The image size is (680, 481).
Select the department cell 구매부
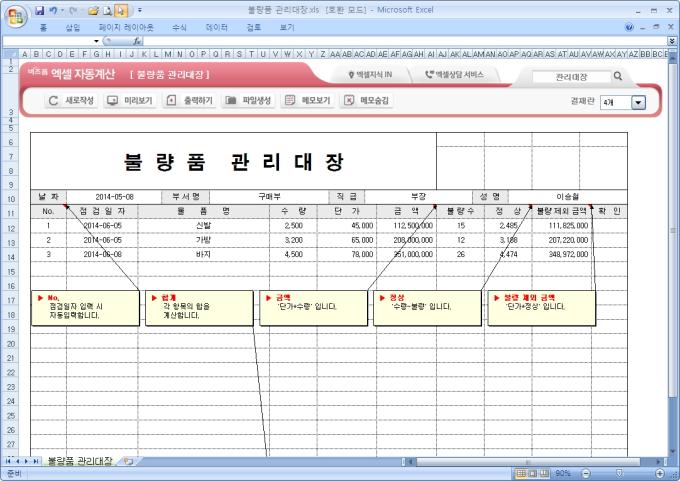point(269,197)
